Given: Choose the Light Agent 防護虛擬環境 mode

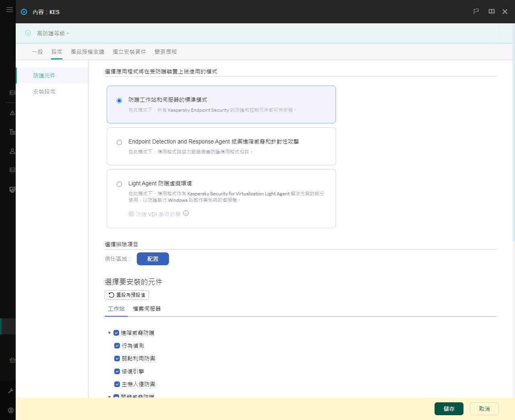Looking at the screenshot, I should [119, 184].
